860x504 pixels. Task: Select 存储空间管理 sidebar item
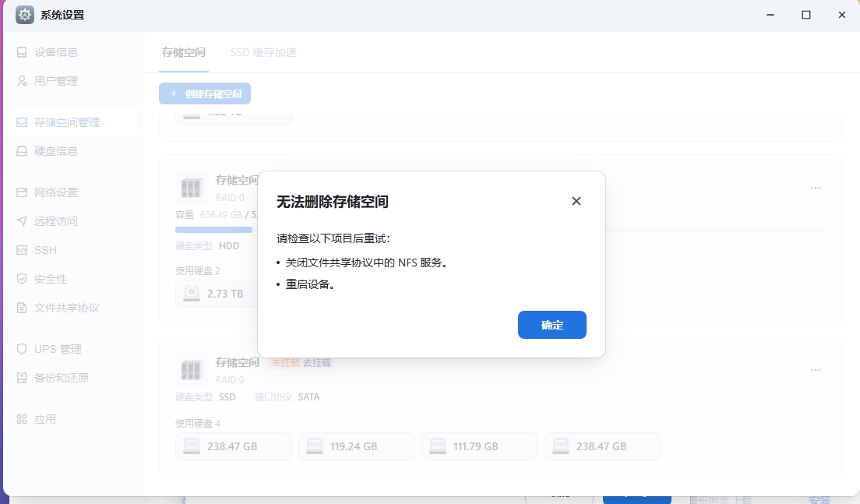click(73, 122)
